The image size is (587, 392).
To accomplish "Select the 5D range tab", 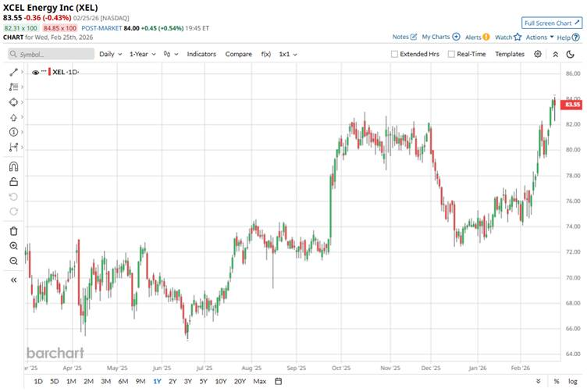I will click(x=55, y=381).
